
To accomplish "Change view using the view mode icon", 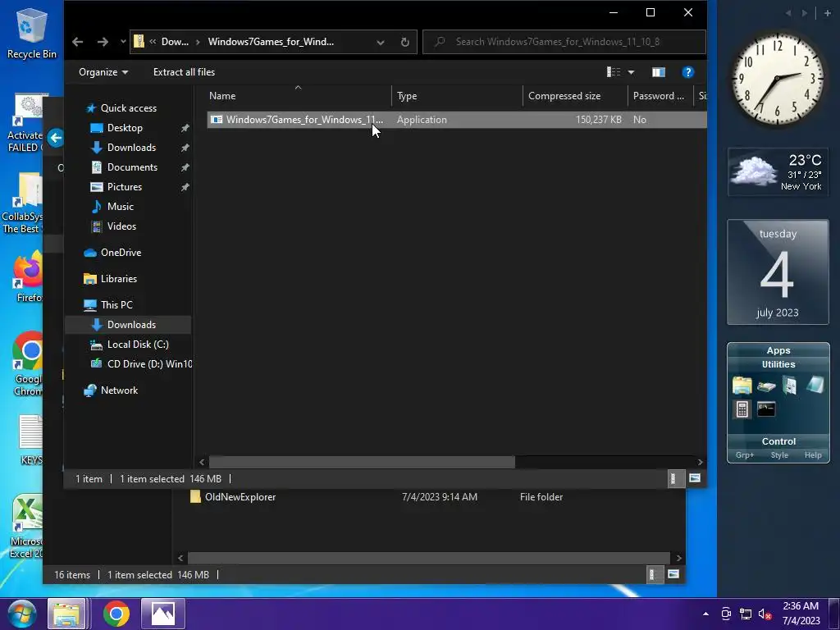I will [x=614, y=72].
